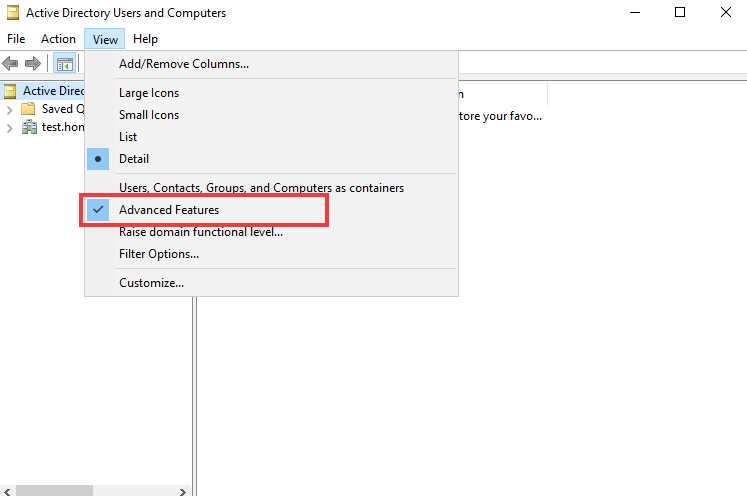Click the Back arrow toolbar icon
This screenshot has height=496, width=747.
coord(11,64)
